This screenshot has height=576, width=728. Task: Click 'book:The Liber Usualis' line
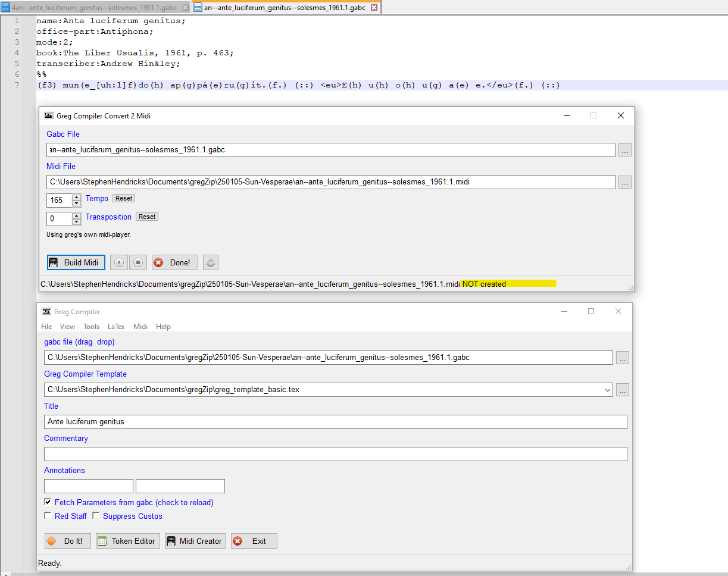click(135, 53)
